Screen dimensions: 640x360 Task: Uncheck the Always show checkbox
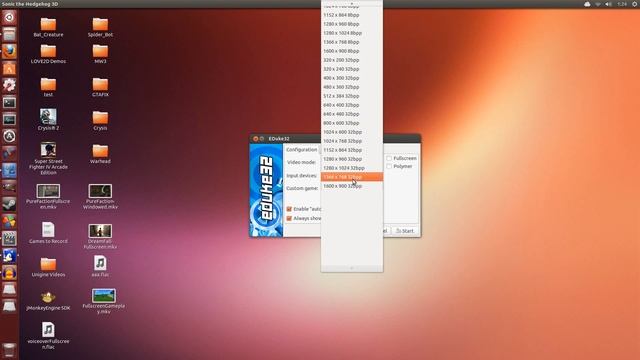click(289, 218)
